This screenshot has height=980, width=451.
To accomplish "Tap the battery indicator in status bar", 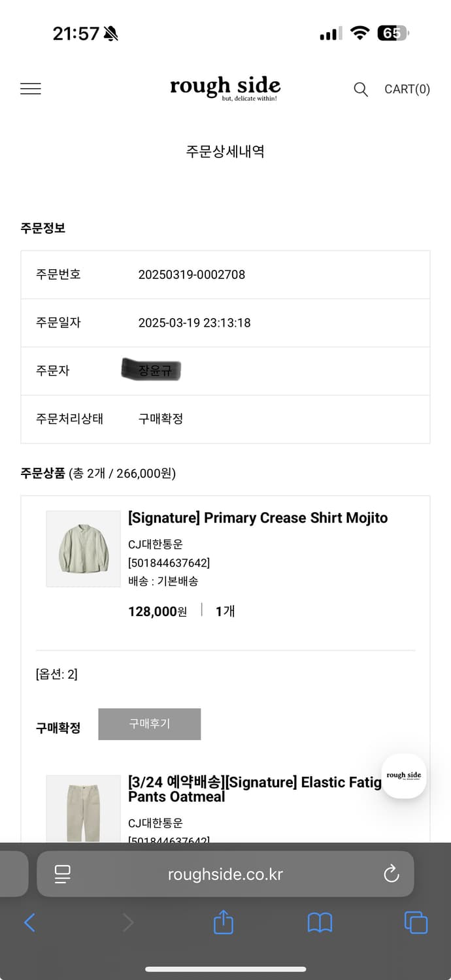I will pos(392,33).
